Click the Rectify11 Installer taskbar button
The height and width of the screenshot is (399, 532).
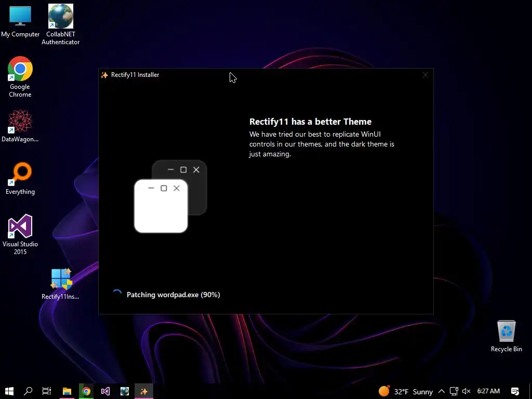144,391
